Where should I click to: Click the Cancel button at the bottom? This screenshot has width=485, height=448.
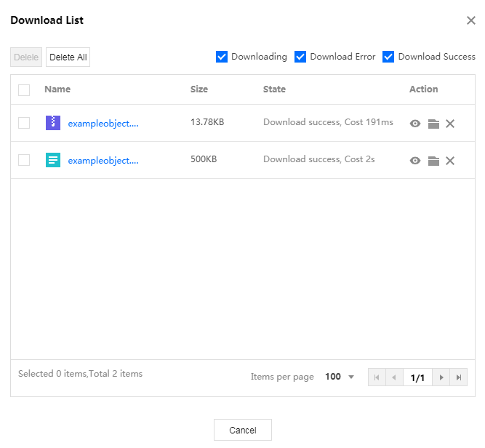tap(243, 430)
